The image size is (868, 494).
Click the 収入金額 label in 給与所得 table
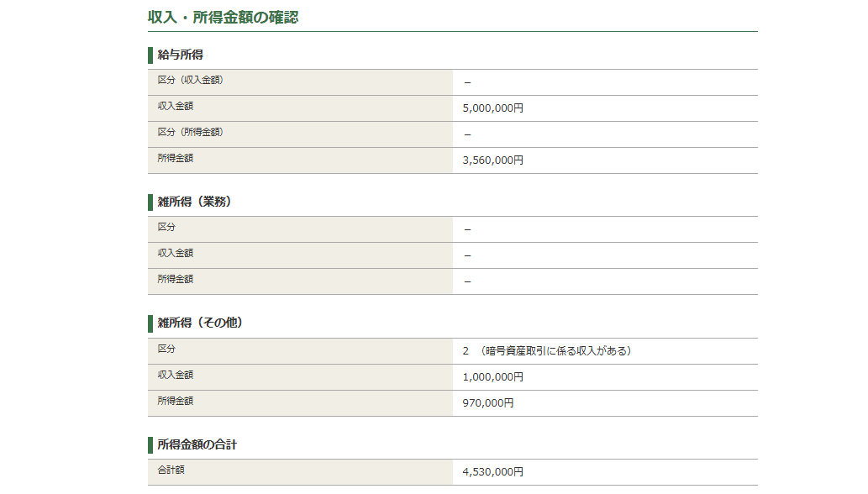pos(176,107)
